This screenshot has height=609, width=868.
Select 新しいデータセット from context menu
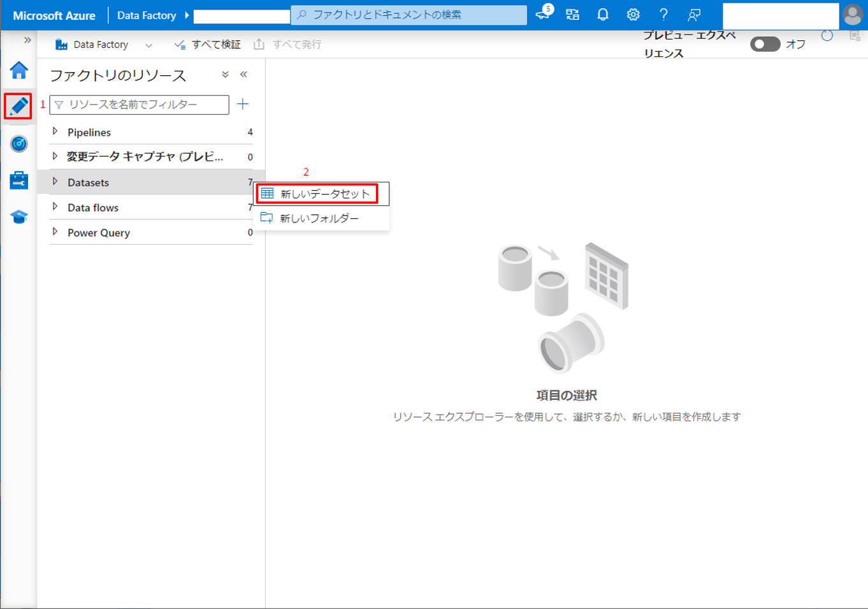[x=324, y=194]
